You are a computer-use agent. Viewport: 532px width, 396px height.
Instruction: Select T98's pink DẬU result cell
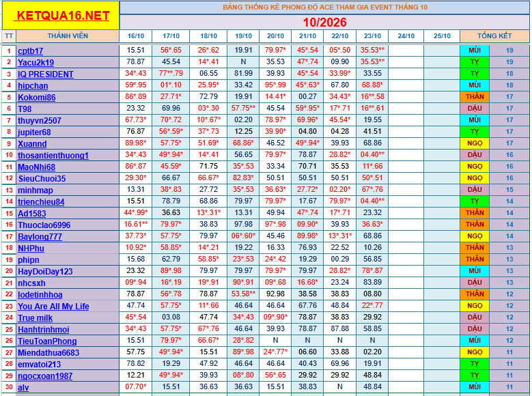click(x=475, y=109)
